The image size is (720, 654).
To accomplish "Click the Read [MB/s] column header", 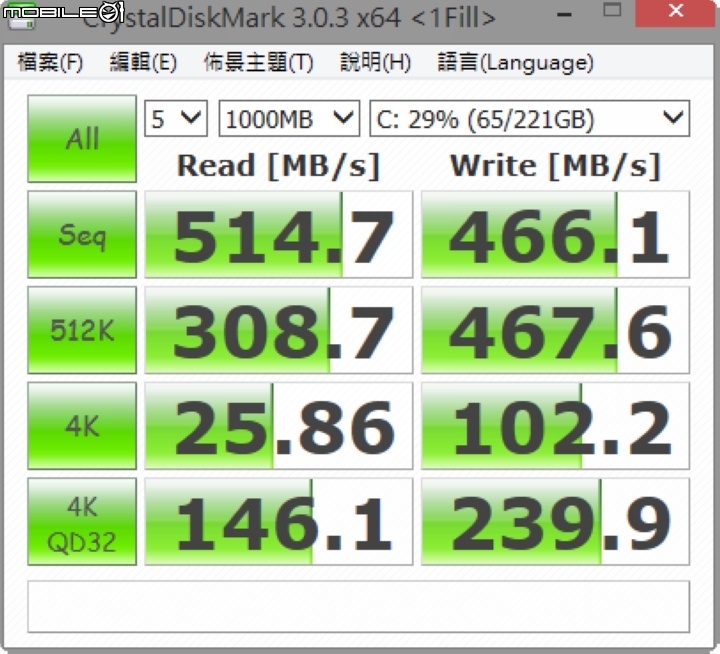I will click(278, 165).
